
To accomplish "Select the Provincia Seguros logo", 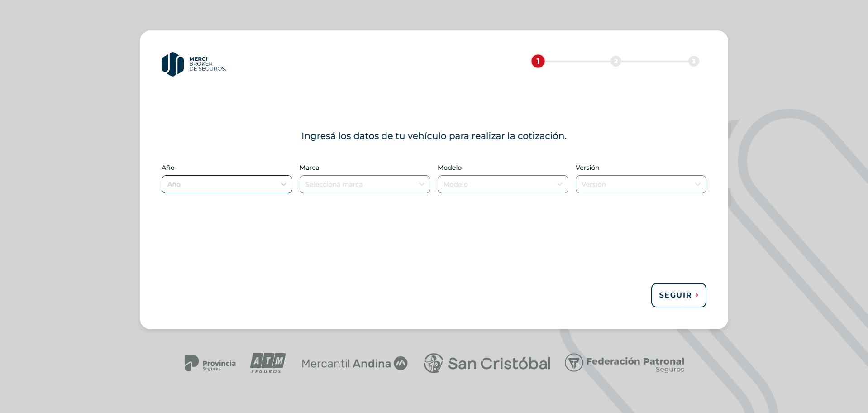I will tap(210, 363).
